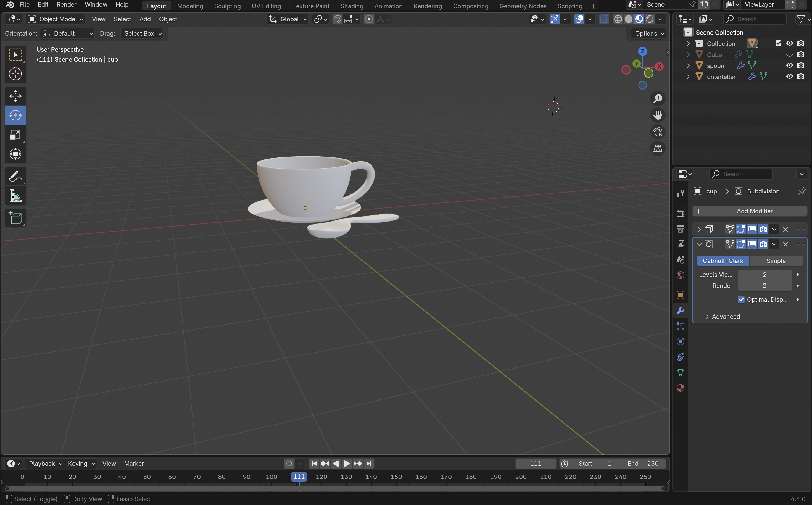Activate the Add Cube tool
Image resolution: width=812 pixels, height=505 pixels.
(x=15, y=218)
